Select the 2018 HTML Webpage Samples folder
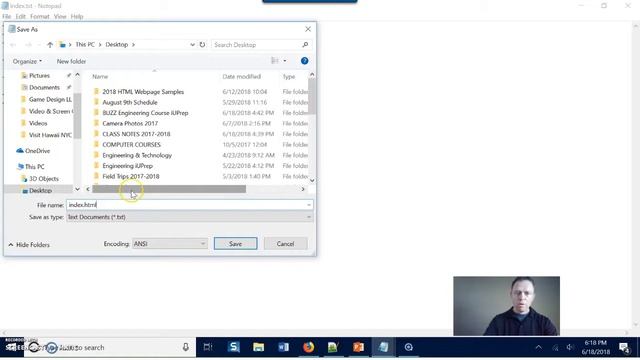The image size is (640, 360). [x=143, y=92]
